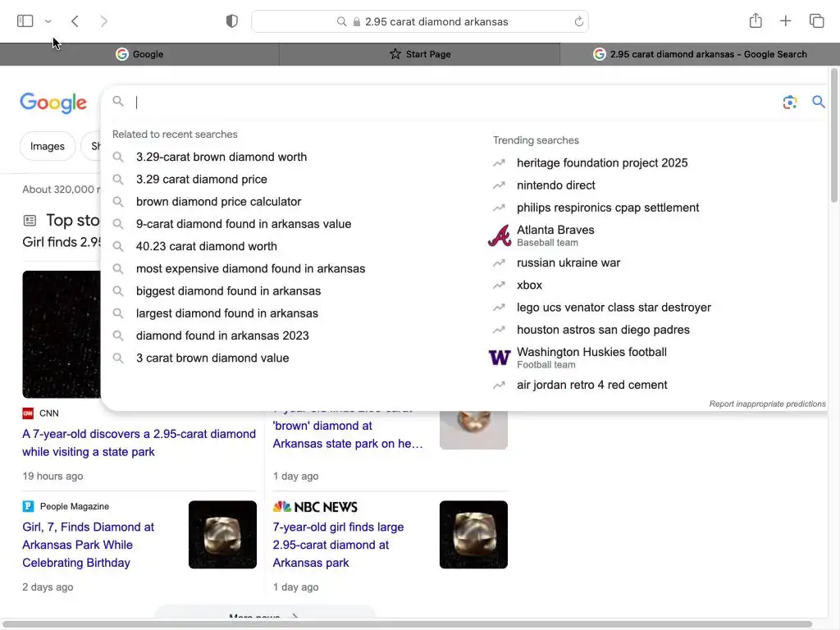Switch to the Start Page tab
840x630 pixels.
tap(420, 54)
